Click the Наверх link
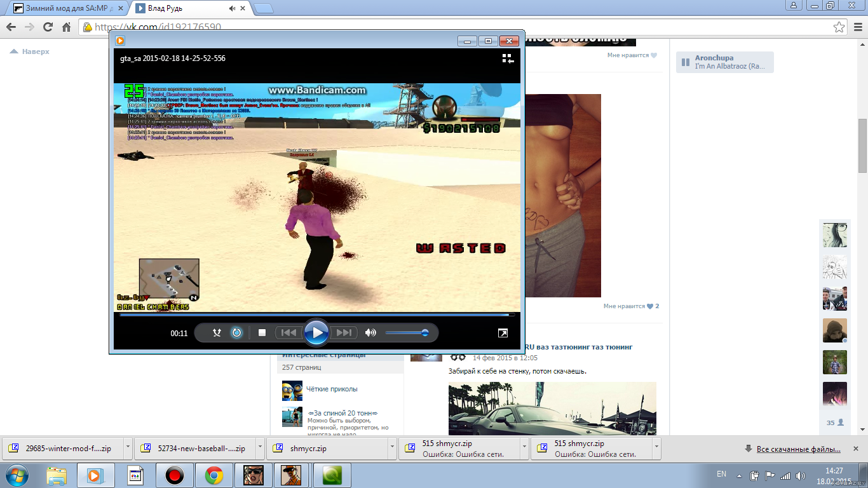The image size is (868, 488). [30, 51]
